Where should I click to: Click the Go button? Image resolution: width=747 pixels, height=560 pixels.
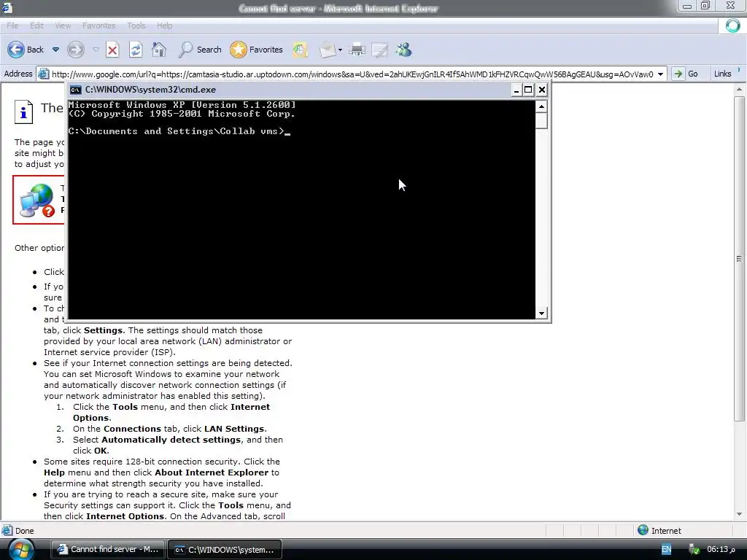[x=686, y=74]
